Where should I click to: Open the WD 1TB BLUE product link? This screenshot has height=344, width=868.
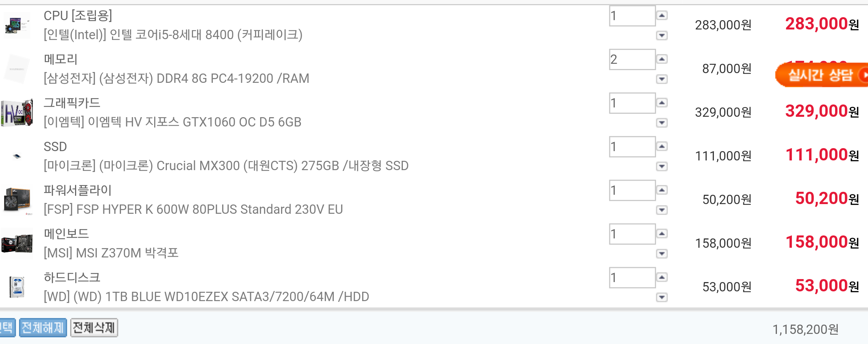click(206, 297)
